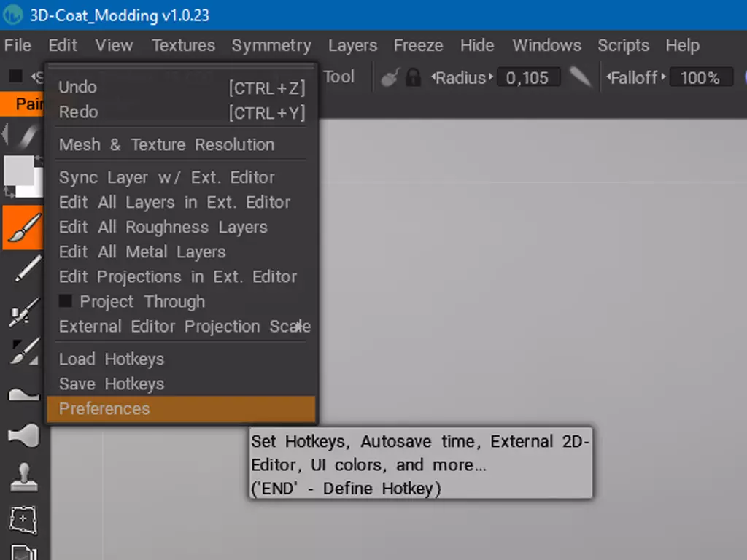This screenshot has width=747, height=560.
Task: Select Edit All Layers in Ext. Editor
Action: point(182,202)
